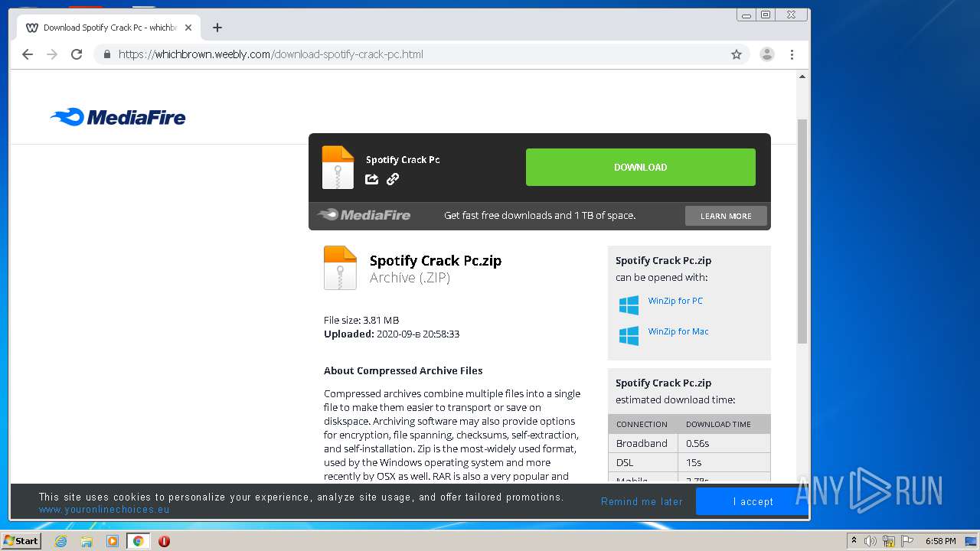
Task: Open the Chrome three-dot menu
Action: 792,54
